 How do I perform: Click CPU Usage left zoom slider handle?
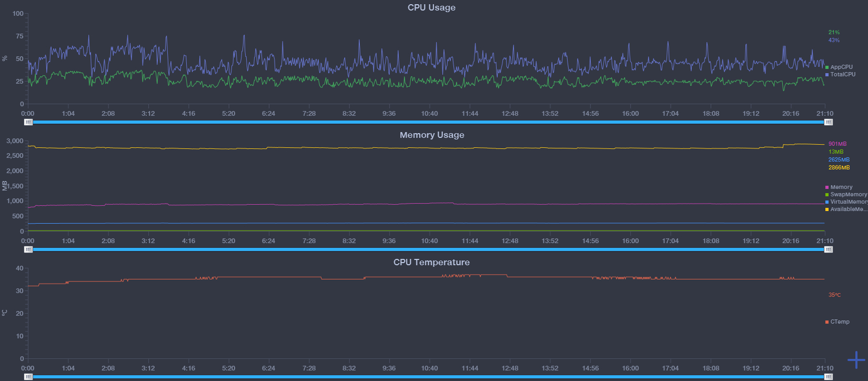click(x=28, y=122)
